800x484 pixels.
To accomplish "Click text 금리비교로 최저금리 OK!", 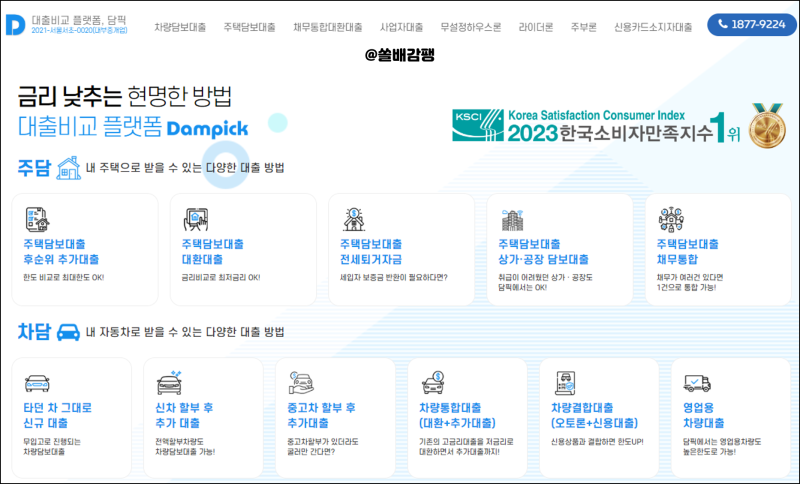I will (221, 277).
